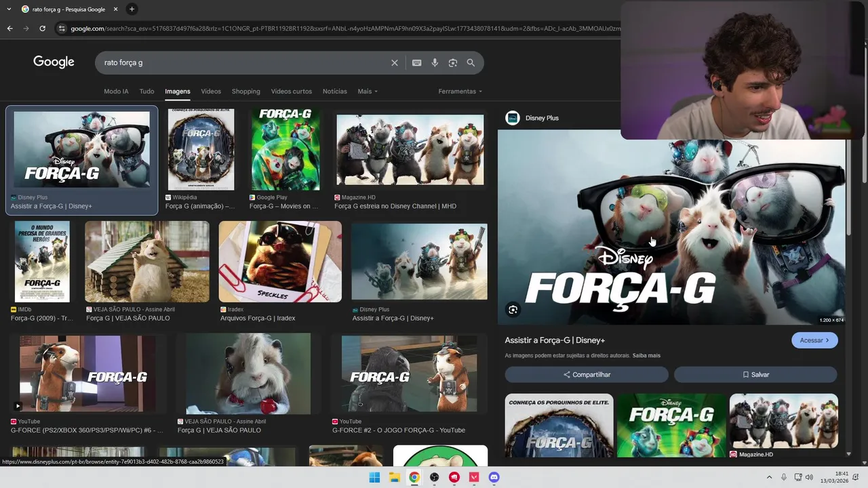Open the on-screen keyboard input tool
The image size is (868, 488).
click(417, 62)
